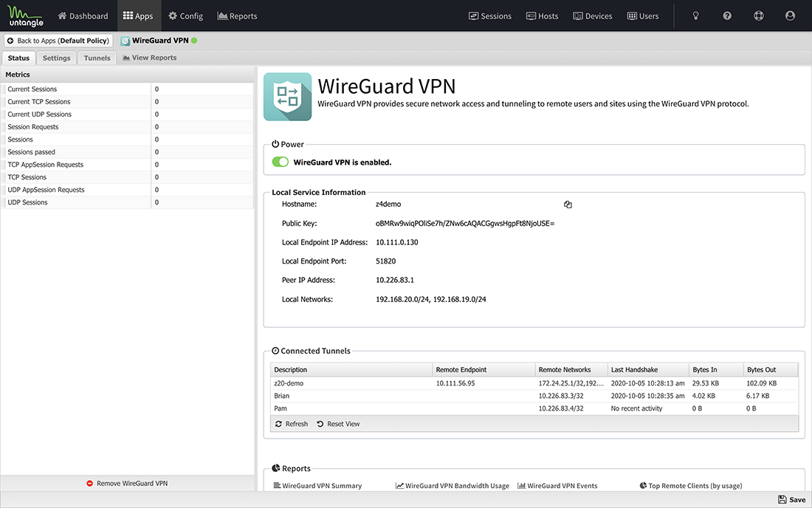This screenshot has width=812, height=508.
Task: Click z20-demo Bytes Out 102.09 KB
Action: pyautogui.click(x=761, y=383)
